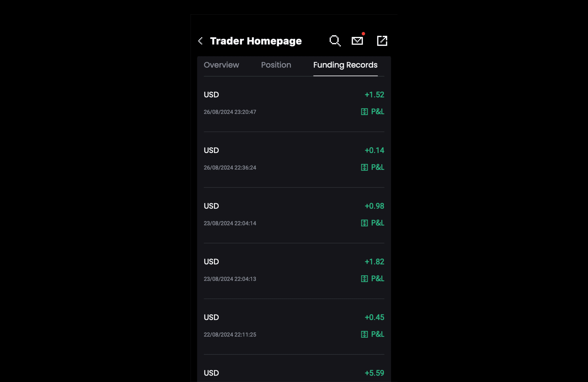Open the search magnifier icon

pos(335,41)
